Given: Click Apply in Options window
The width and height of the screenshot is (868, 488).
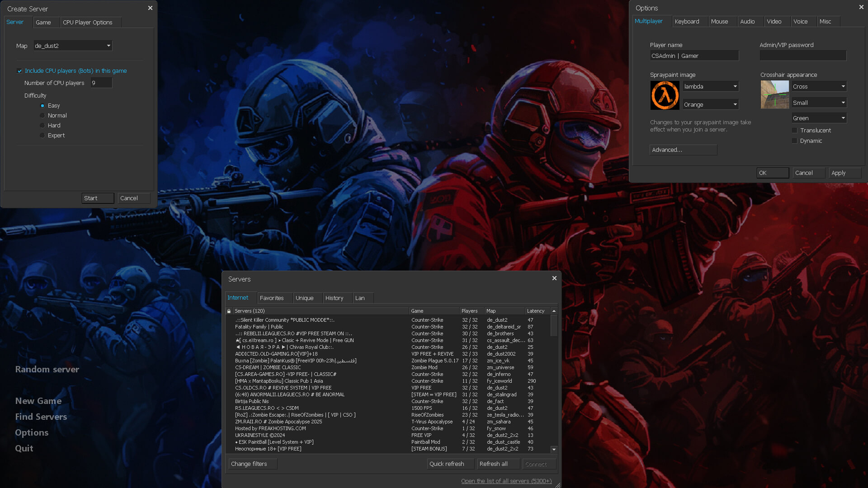Looking at the screenshot, I should [845, 173].
